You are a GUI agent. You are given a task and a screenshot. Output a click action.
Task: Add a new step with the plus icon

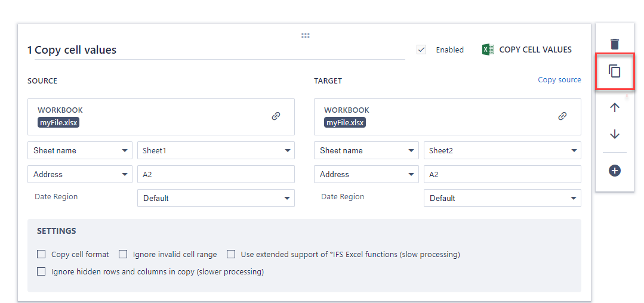click(x=615, y=171)
